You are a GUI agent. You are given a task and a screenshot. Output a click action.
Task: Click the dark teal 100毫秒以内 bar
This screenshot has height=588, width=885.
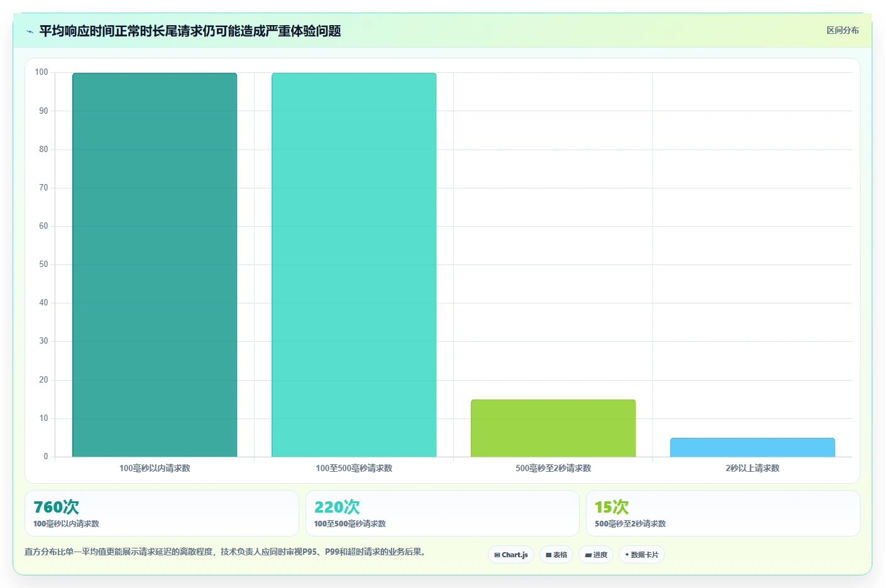pyautogui.click(x=155, y=265)
